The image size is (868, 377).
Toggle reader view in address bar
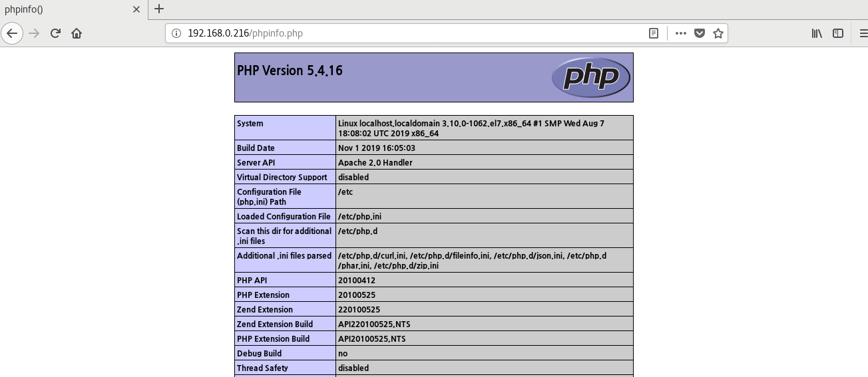coord(654,33)
